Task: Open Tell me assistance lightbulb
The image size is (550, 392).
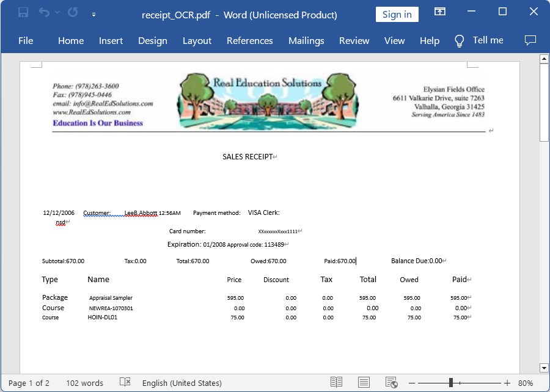Action: 459,40
